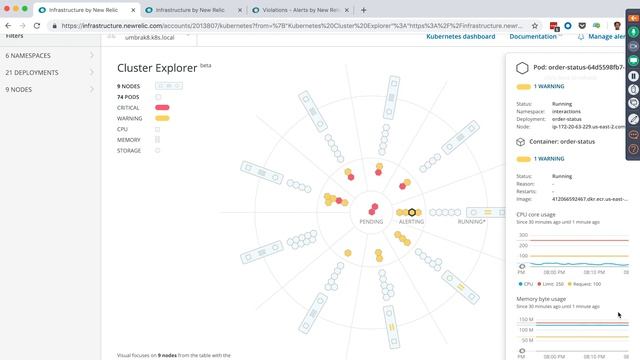Open the red browser extension icon
This screenshot has width=640, height=360.
(554, 26)
